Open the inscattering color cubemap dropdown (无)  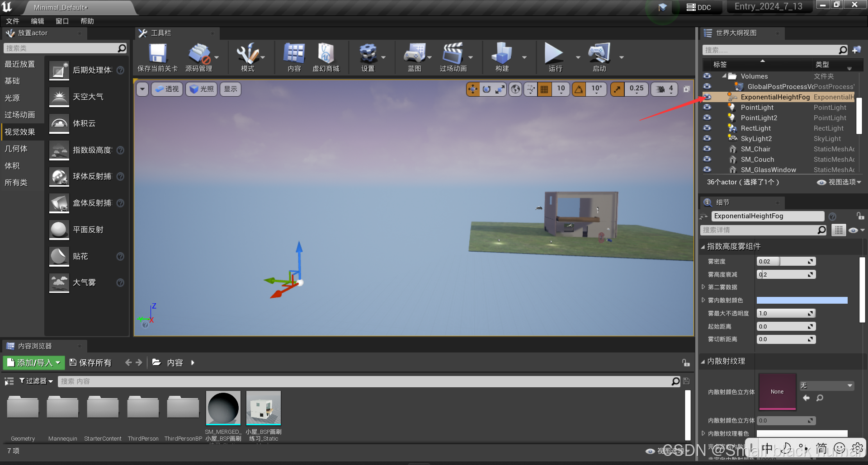[x=826, y=385]
